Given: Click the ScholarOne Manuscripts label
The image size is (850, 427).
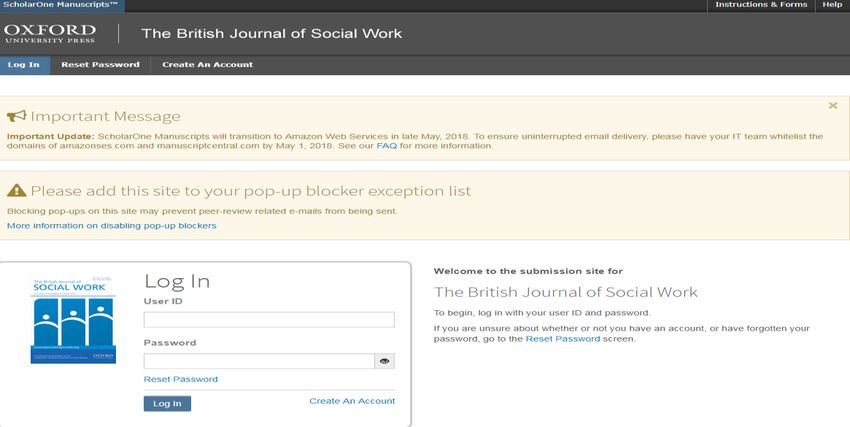Looking at the screenshot, I should coord(61,4).
